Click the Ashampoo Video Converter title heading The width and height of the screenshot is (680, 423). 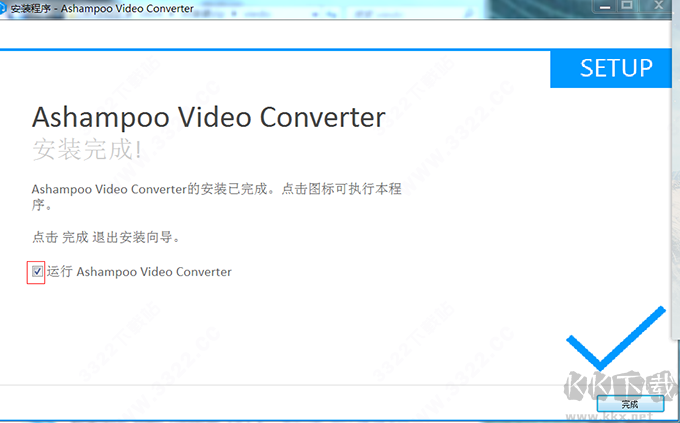coord(209,117)
